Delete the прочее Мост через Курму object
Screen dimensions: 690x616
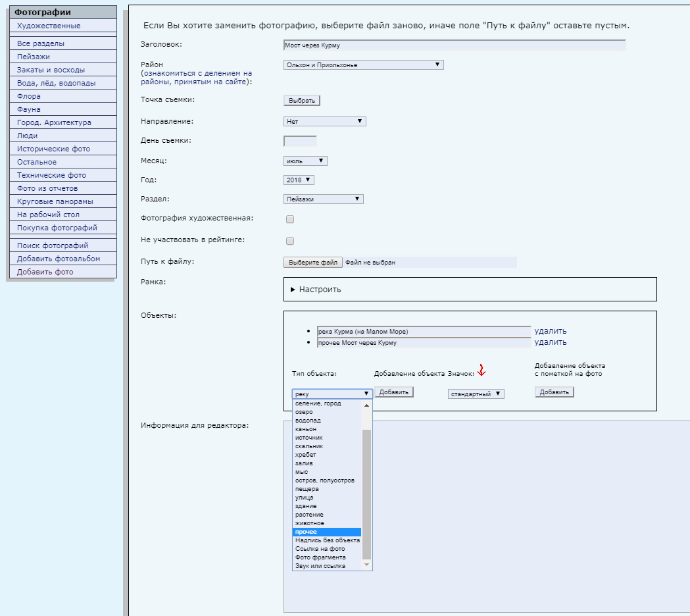[x=551, y=342]
